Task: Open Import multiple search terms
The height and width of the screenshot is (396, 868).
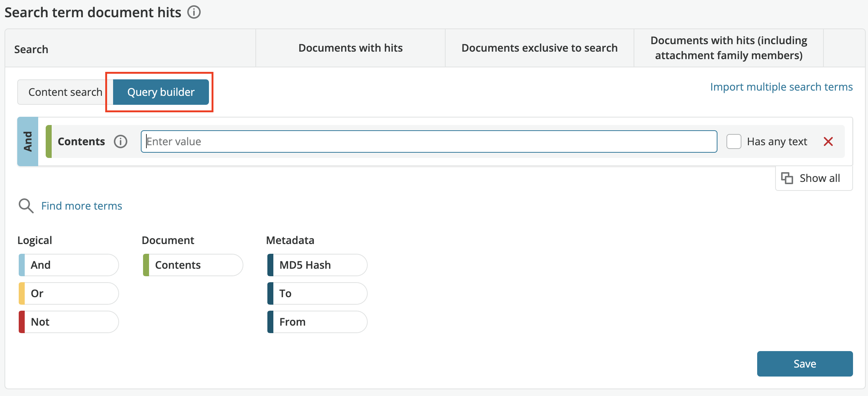Action: [781, 86]
